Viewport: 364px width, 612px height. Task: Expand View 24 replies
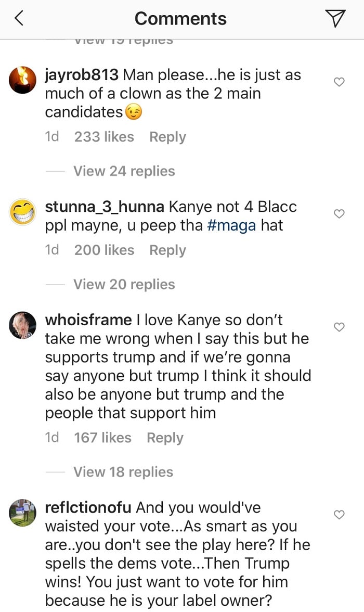pos(124,171)
